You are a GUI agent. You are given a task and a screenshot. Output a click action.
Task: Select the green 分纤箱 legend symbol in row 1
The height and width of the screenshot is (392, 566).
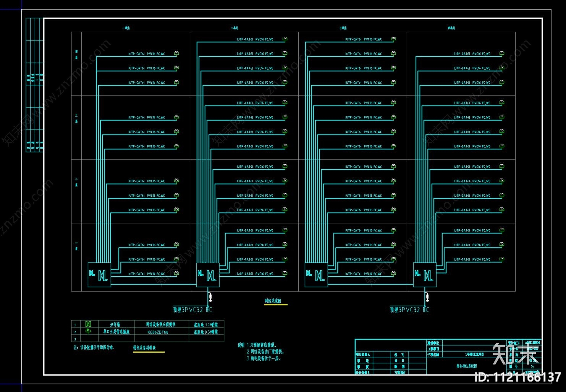pyautogui.click(x=88, y=324)
